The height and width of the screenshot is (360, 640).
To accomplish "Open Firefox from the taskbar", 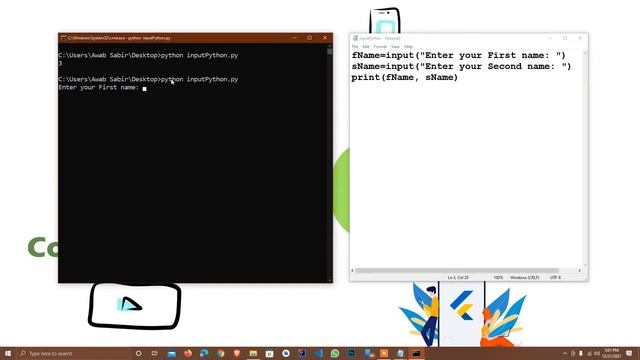I will click(188, 353).
